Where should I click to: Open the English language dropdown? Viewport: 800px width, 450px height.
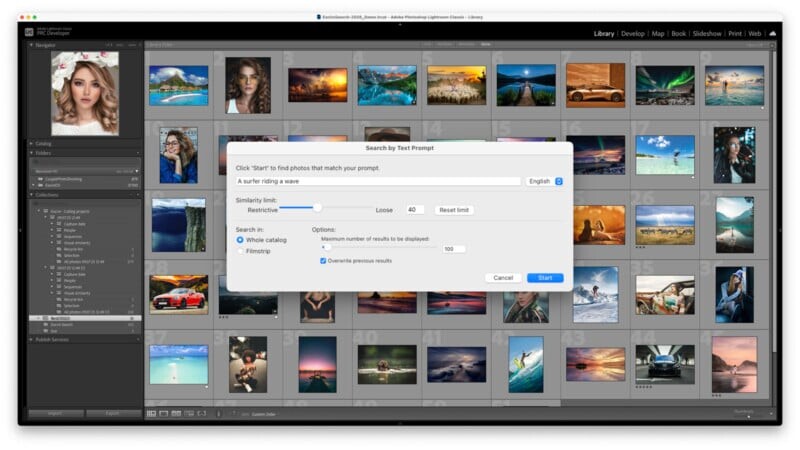[545, 181]
